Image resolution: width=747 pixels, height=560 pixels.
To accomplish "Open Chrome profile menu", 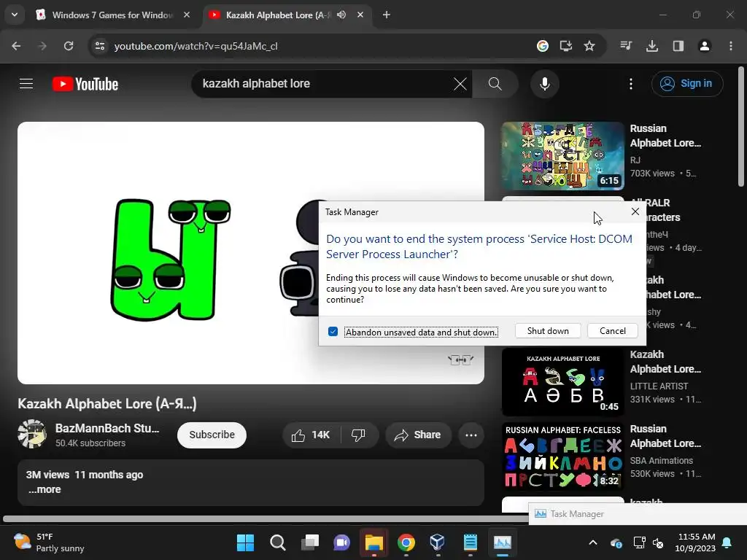I will [705, 46].
